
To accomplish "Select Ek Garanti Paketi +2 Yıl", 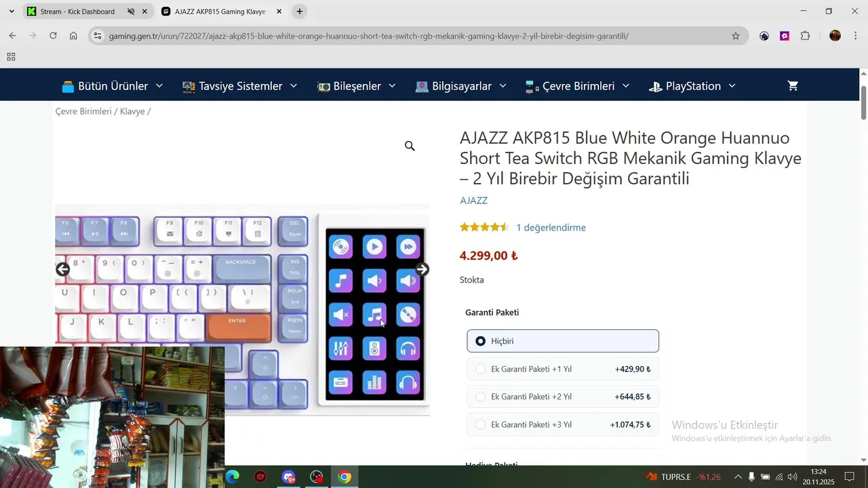I will click(x=563, y=396).
